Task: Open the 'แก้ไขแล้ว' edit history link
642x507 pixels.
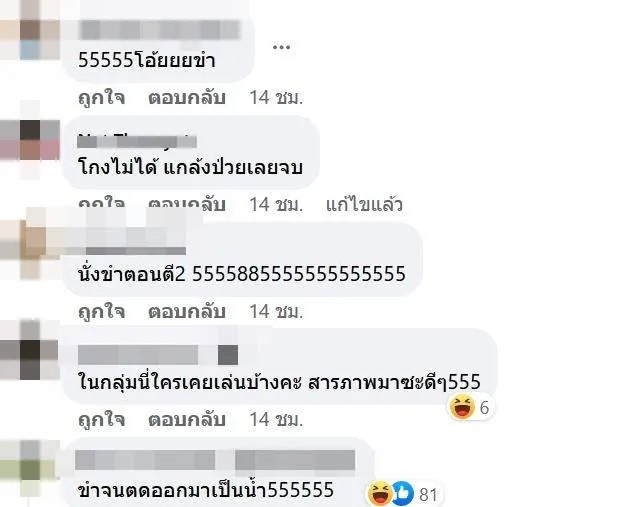Action: (x=364, y=204)
